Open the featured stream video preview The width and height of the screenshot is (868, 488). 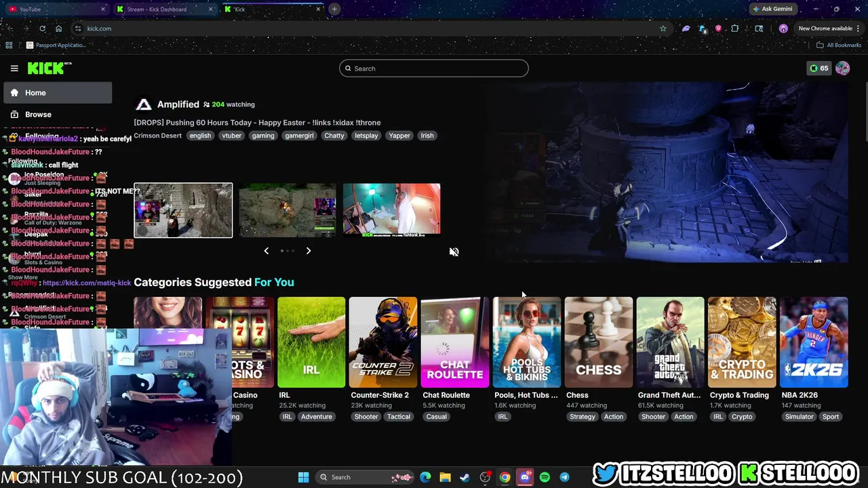point(667,172)
